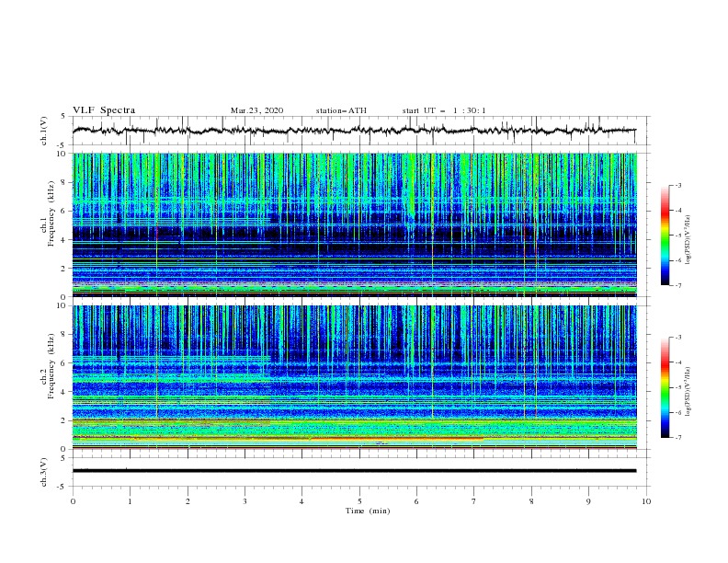
Task: Click the "10" tick on the time axis
Action: (x=646, y=501)
